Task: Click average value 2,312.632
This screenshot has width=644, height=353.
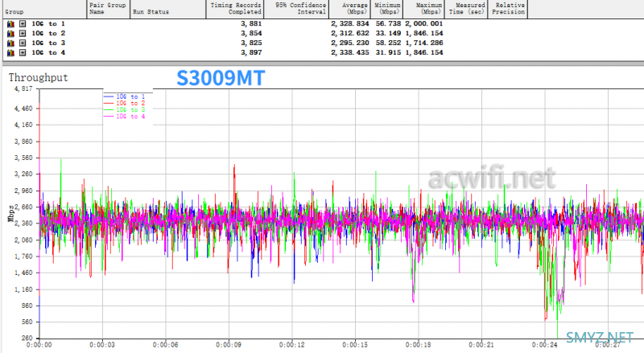Action: [350, 33]
